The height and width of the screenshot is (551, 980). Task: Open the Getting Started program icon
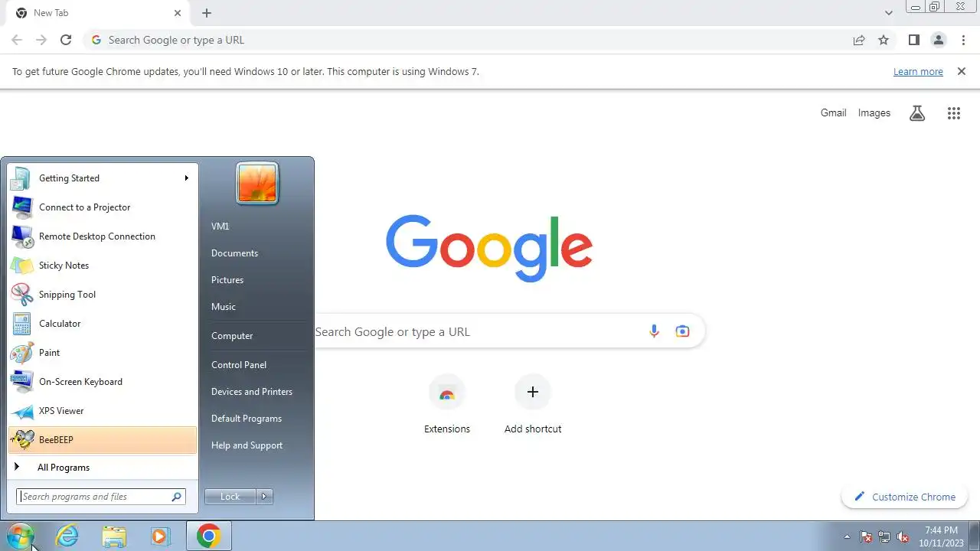click(21, 178)
